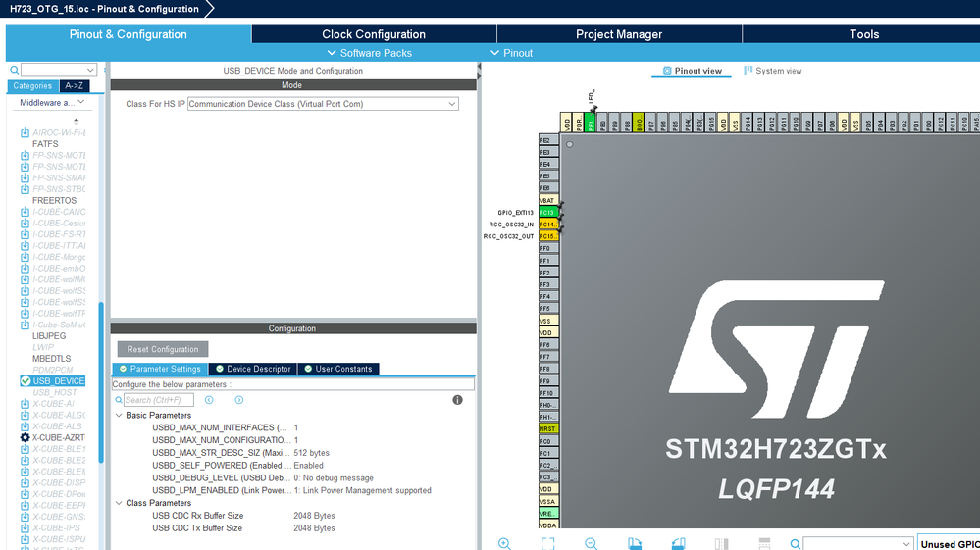The image size is (980, 550).
Task: Open Device Descriptor tab
Action: tap(253, 369)
